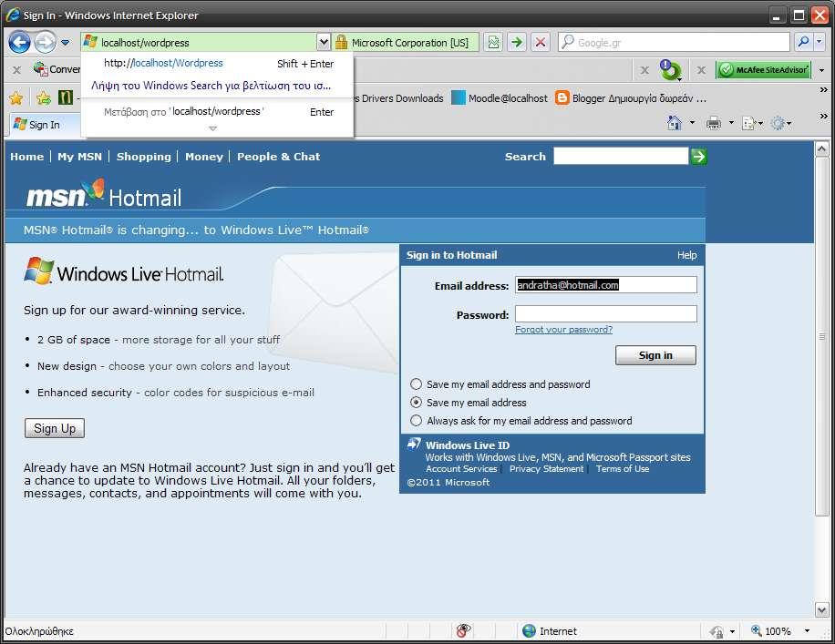Click the security lock icon beside Microsoft Corporation

click(341, 42)
